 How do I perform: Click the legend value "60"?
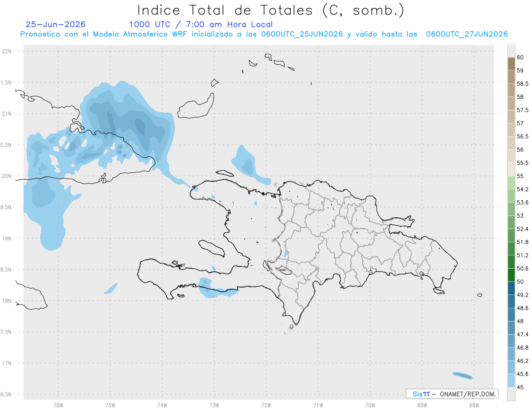[x=520, y=57]
